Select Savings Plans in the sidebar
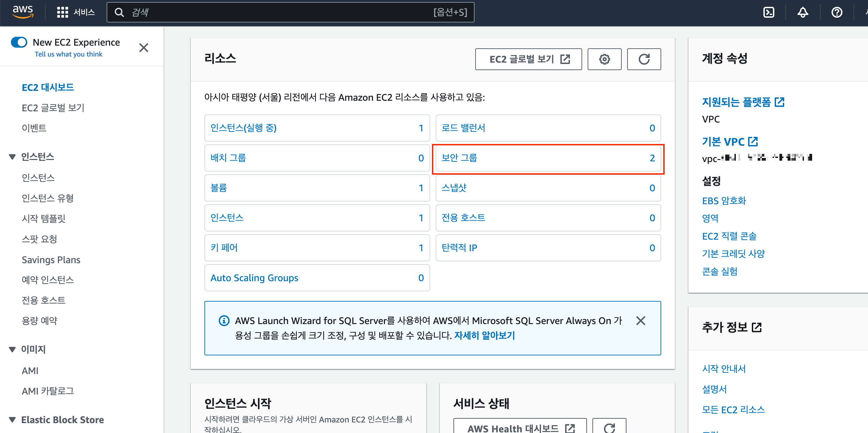This screenshot has width=868, height=433. (51, 260)
